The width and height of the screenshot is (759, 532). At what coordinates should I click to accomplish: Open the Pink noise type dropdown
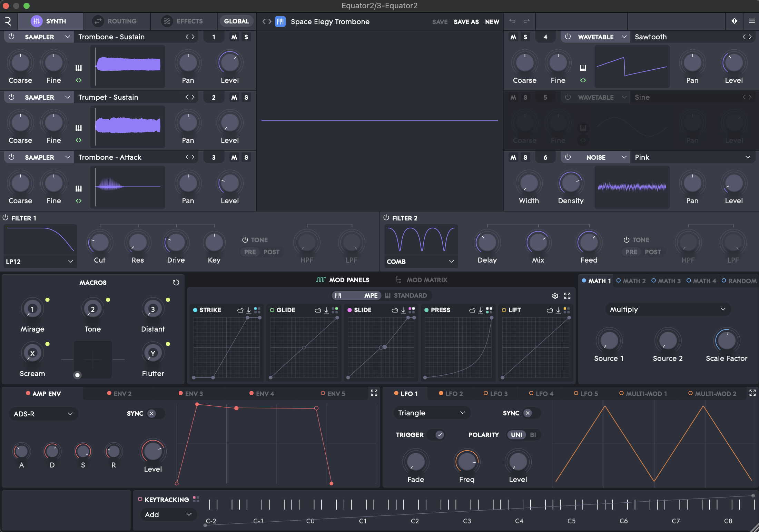[693, 157]
